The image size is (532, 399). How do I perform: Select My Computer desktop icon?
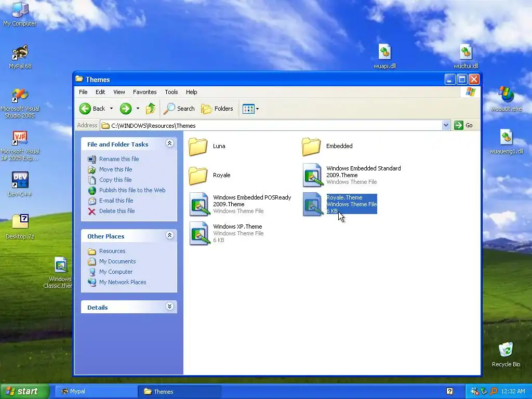click(x=20, y=14)
